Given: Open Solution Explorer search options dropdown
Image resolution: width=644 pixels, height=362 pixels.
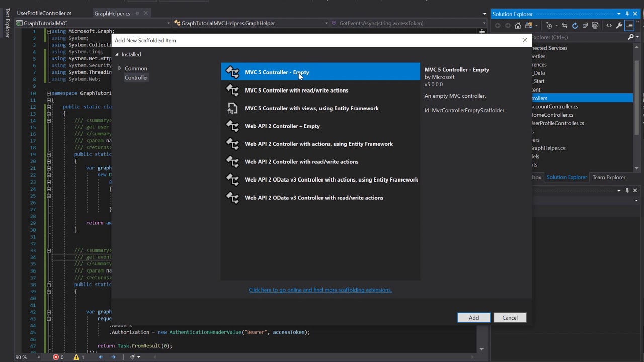Looking at the screenshot, I should [x=637, y=37].
